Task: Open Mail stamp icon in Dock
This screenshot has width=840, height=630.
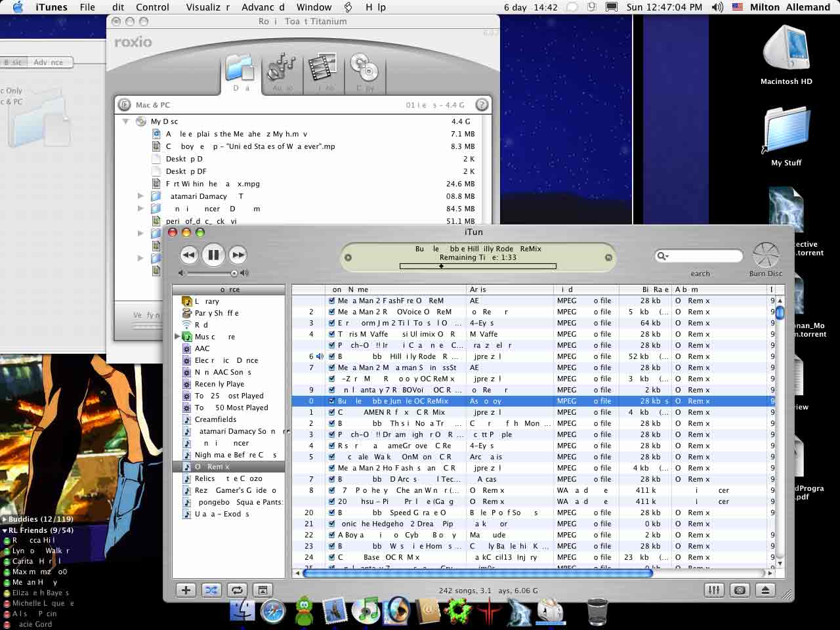Action: [335, 611]
